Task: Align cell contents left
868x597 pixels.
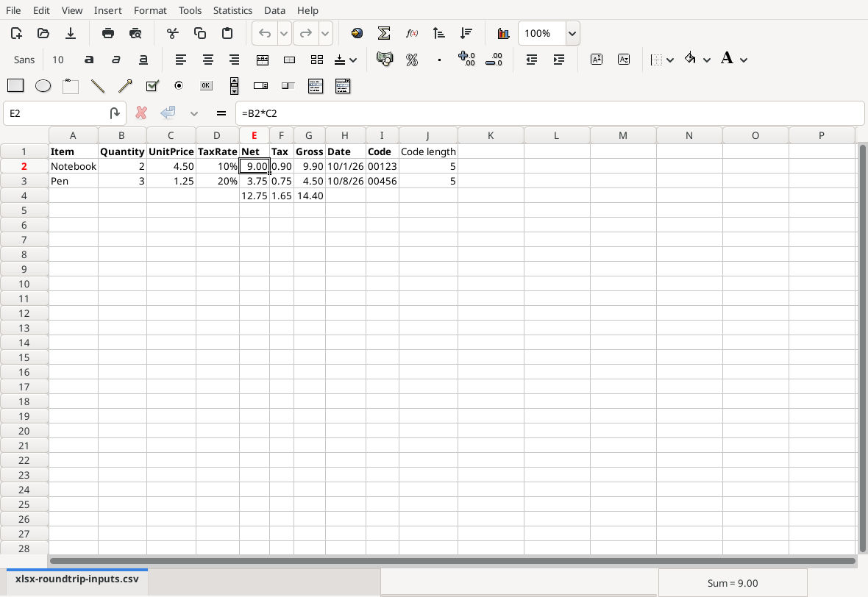Action: (x=180, y=60)
